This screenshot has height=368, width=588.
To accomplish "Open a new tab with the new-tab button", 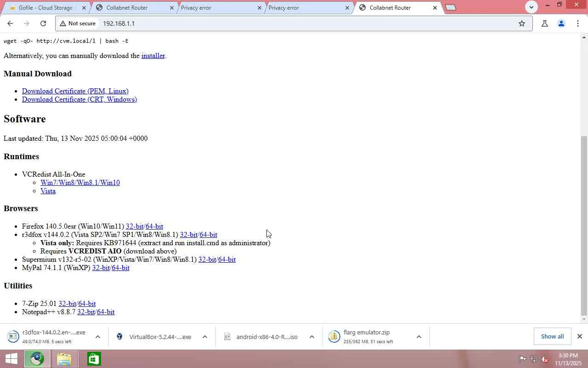I will click(x=451, y=7).
